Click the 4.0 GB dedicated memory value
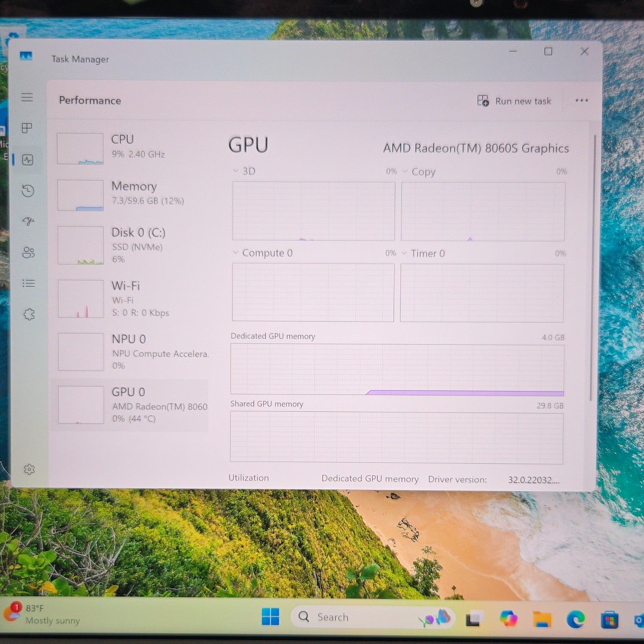Viewport: 644px width, 644px height. point(553,337)
